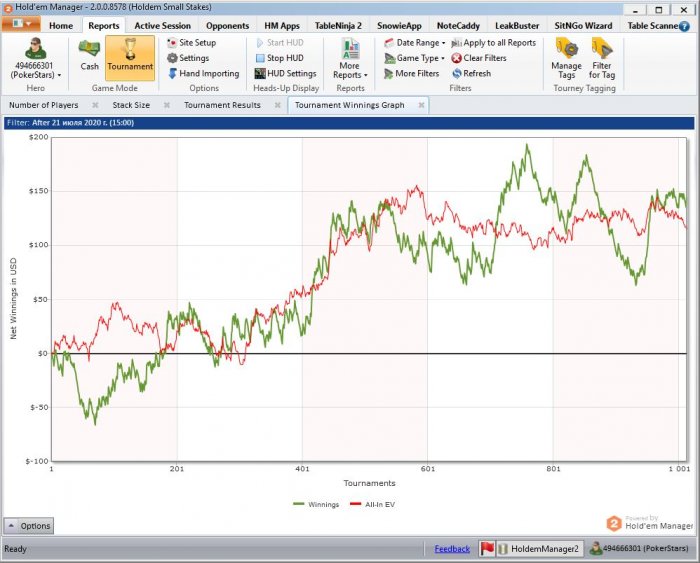Open the Hold'em Manager application menu button

21,24
